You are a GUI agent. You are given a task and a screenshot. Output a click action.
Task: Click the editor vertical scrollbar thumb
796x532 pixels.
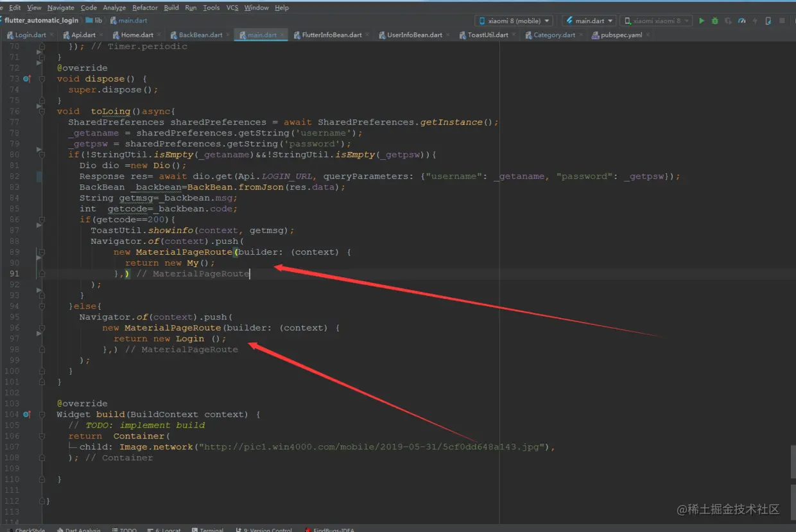793,461
